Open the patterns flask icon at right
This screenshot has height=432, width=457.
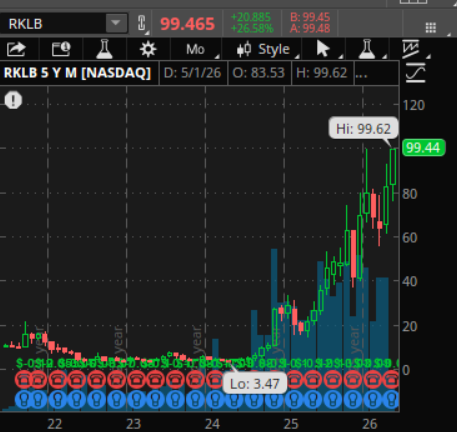tap(367, 49)
